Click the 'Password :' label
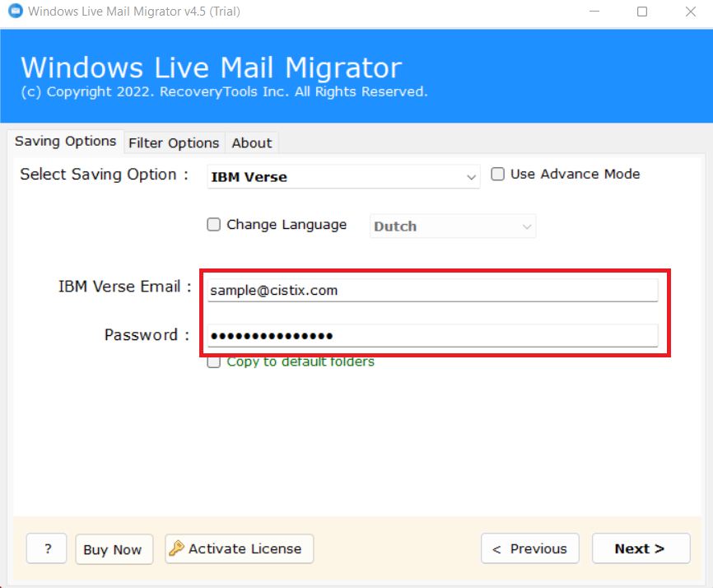 click(147, 335)
